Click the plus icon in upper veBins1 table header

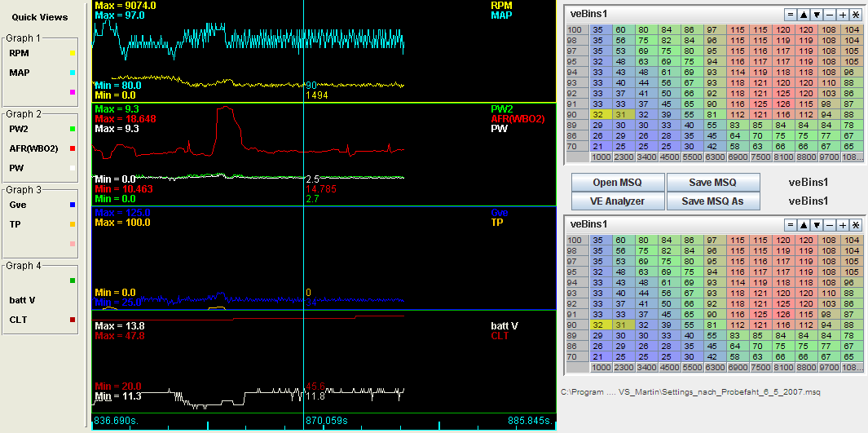pyautogui.click(x=843, y=15)
